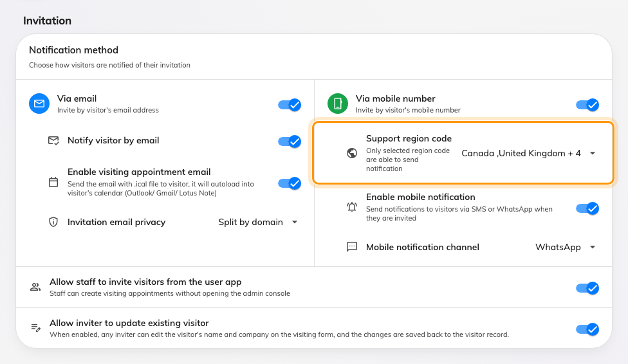This screenshot has width=628, height=364.
Task: Click the Notification method title
Action: [x=74, y=50]
